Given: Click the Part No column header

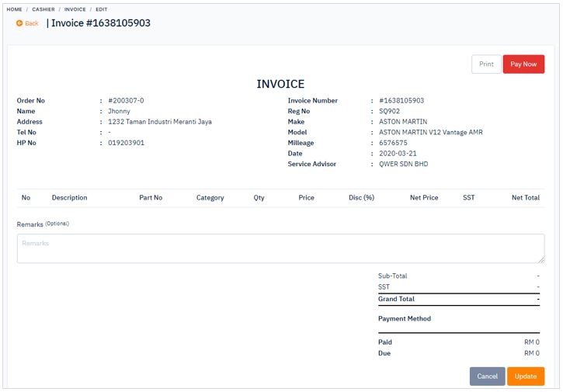Looking at the screenshot, I should tap(151, 197).
